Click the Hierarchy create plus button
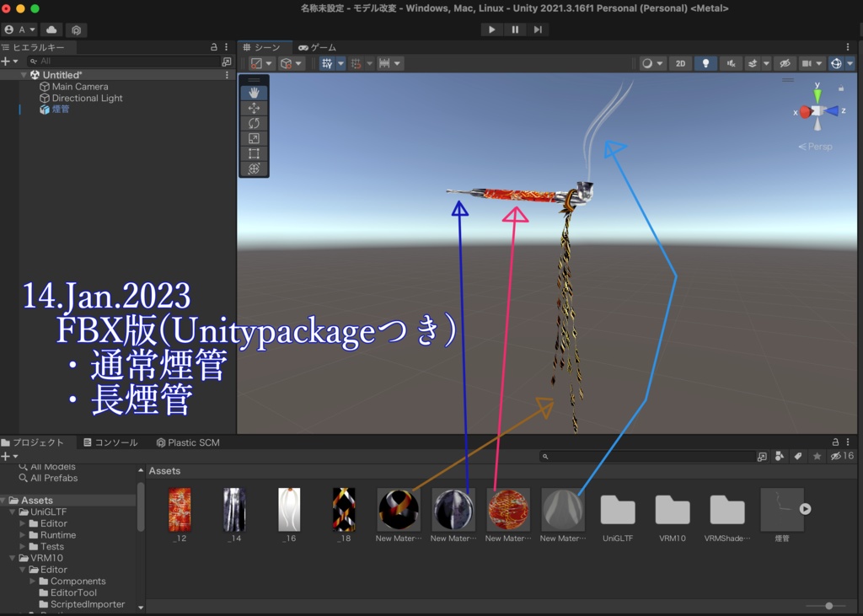Screen dimensions: 863x616 click(9, 62)
